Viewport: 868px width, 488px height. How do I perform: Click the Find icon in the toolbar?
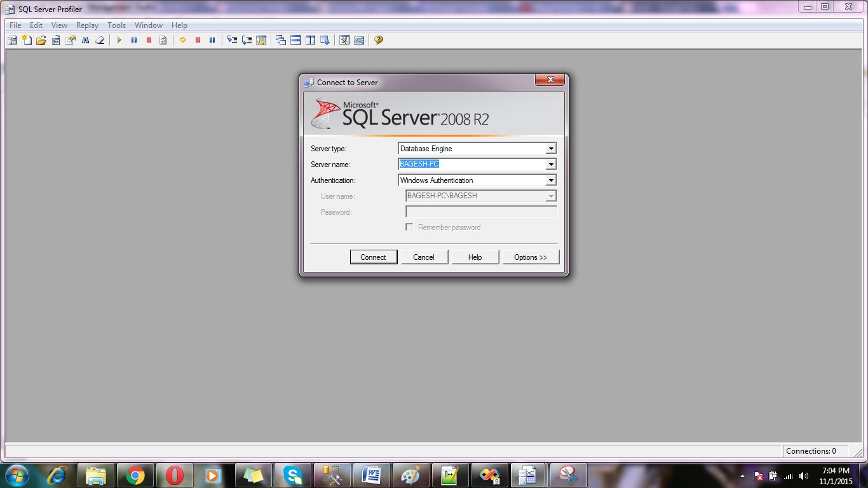point(85,40)
